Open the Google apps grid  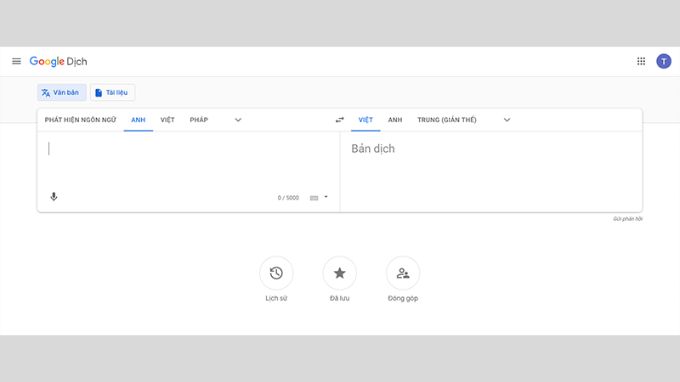[641, 61]
